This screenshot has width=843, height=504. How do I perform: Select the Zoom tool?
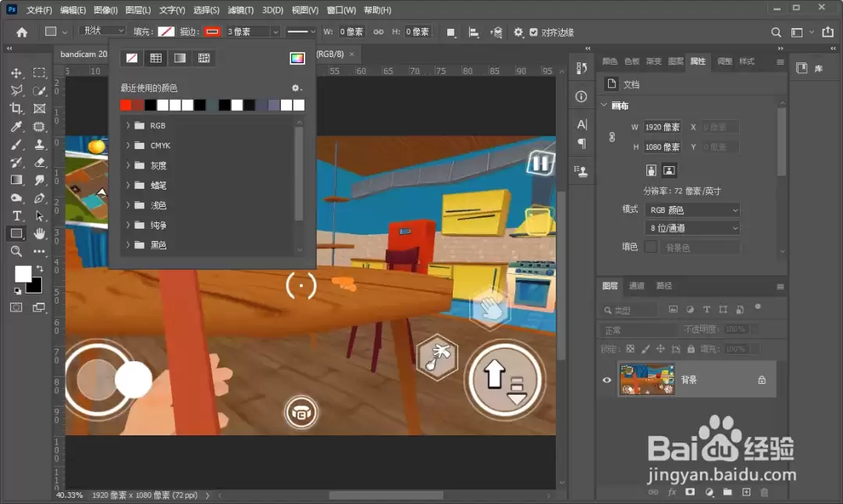(16, 251)
